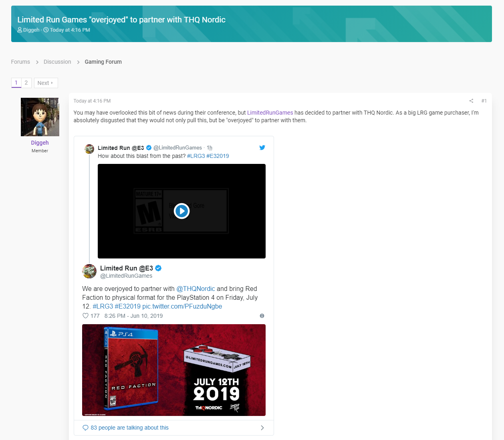Open the Gaming Forum breadcrumb
The width and height of the screenshot is (504, 440).
(x=103, y=62)
